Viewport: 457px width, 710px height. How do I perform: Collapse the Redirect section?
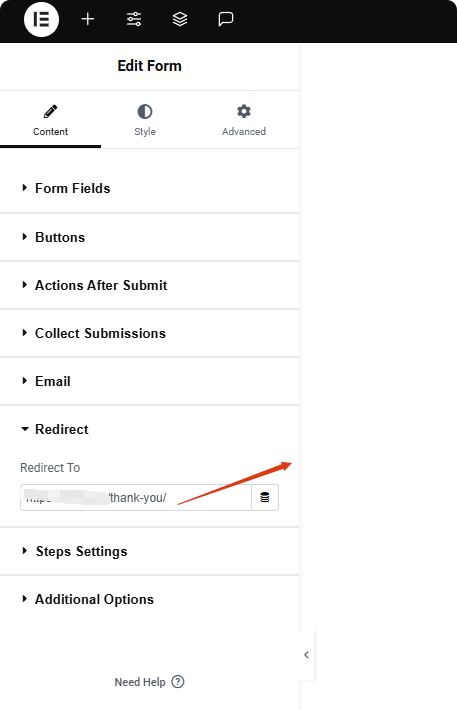[x=149, y=429]
